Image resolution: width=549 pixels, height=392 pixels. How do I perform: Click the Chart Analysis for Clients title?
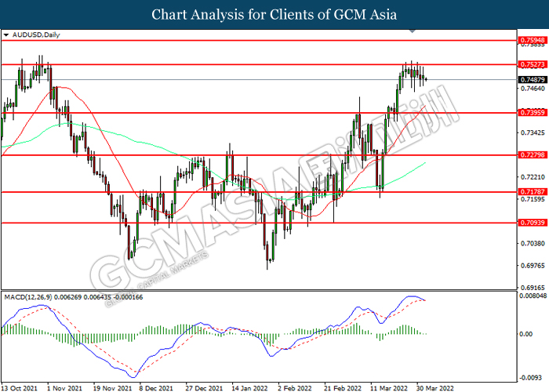tap(274, 15)
